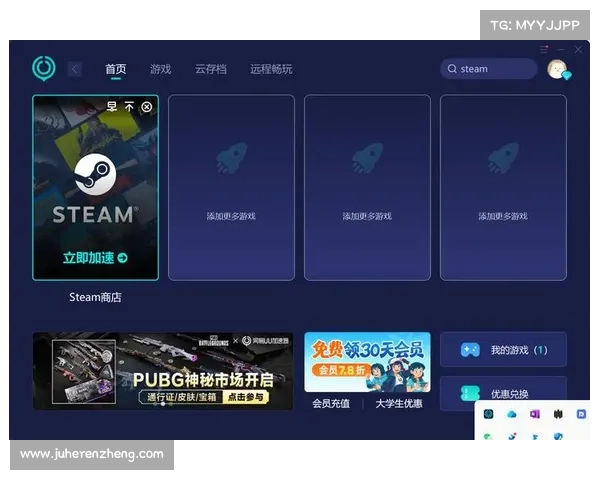
Task: Go back with the left arrow button
Action: (x=75, y=69)
